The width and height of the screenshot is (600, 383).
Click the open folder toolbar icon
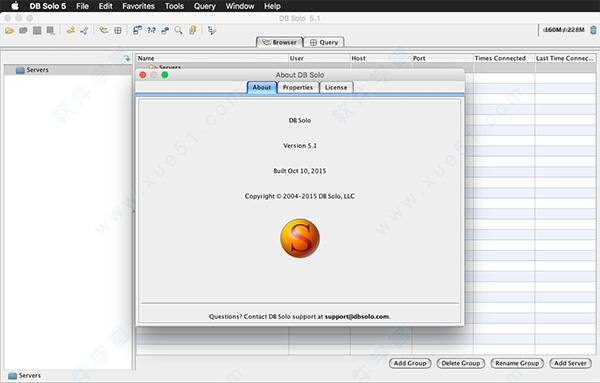coord(9,30)
